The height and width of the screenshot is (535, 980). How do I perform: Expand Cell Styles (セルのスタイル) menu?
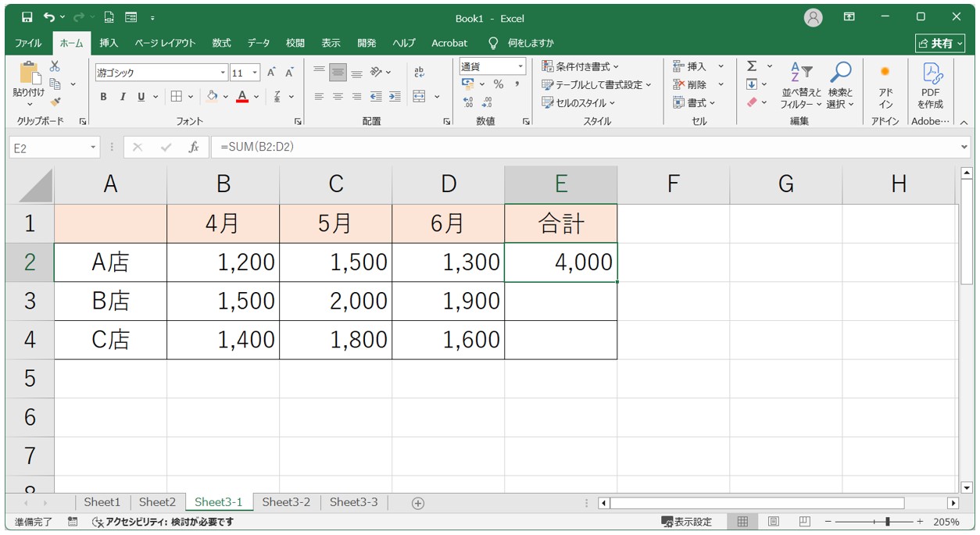pyautogui.click(x=578, y=102)
